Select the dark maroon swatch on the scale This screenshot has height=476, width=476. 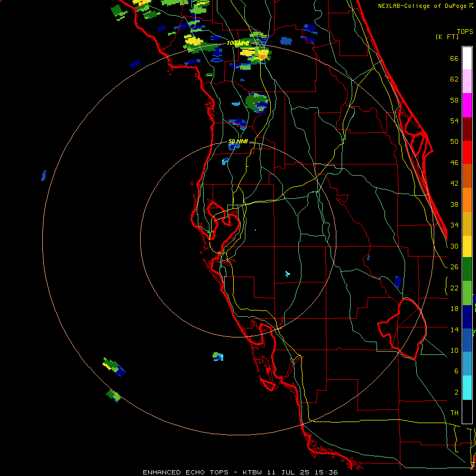[x=467, y=129]
